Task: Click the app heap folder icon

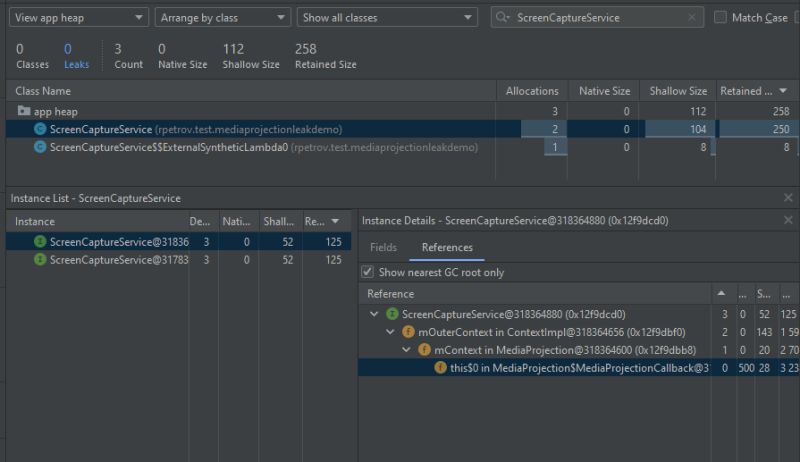Action: pyautogui.click(x=23, y=111)
